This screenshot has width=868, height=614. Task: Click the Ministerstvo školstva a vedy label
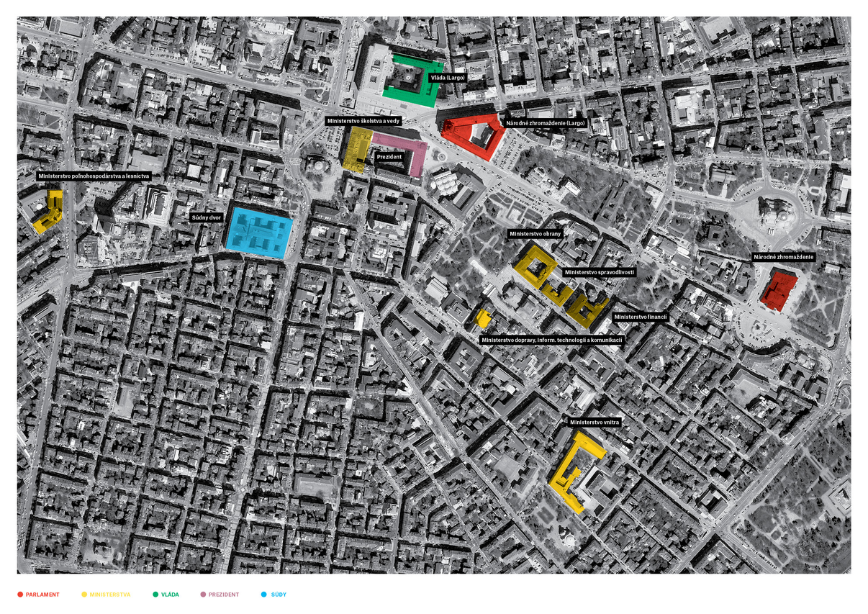click(x=363, y=121)
